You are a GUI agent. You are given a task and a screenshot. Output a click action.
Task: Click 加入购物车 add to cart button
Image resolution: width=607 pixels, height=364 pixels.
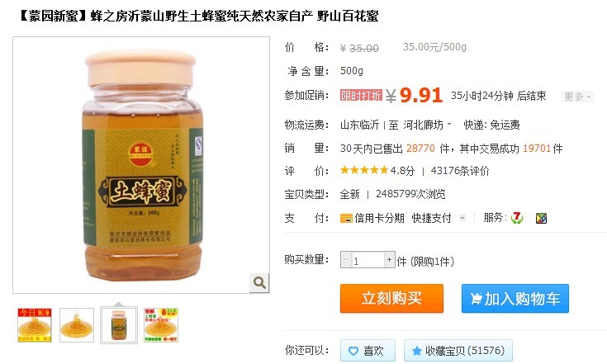point(515,298)
